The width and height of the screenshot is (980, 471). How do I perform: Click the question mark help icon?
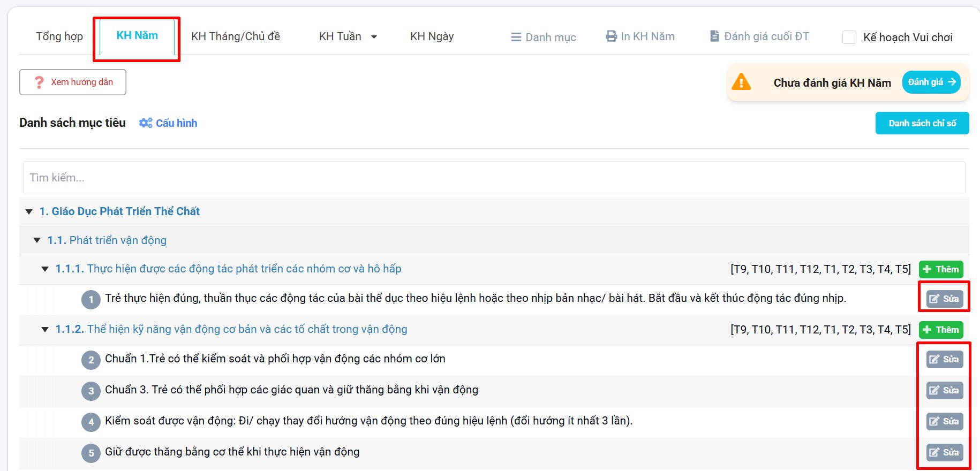point(39,82)
